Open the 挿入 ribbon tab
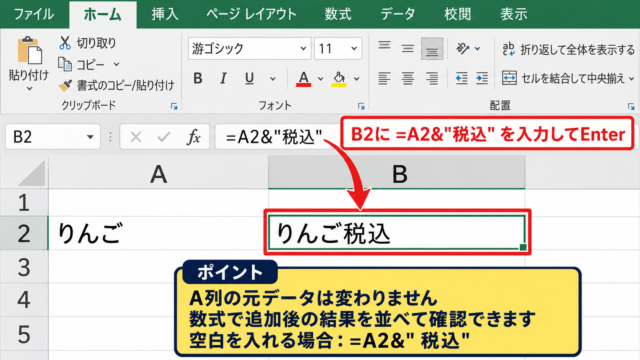 point(165,14)
